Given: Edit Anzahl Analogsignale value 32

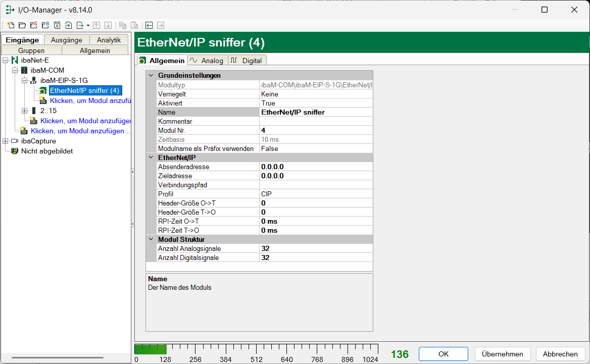Looking at the screenshot, I should click(x=316, y=248).
